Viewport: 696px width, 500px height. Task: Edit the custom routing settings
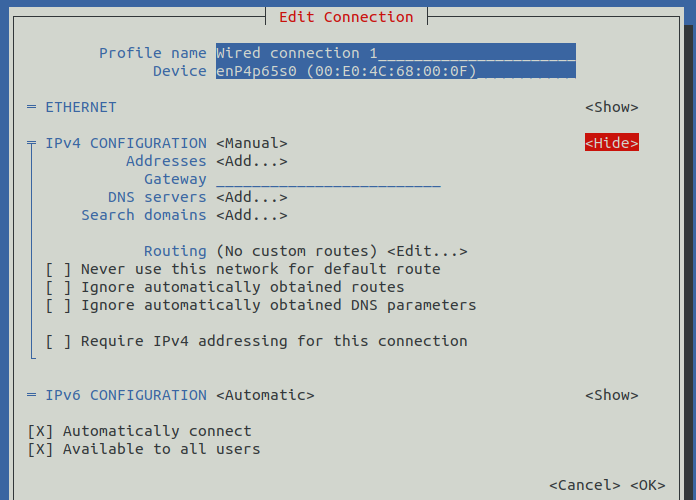tap(427, 251)
